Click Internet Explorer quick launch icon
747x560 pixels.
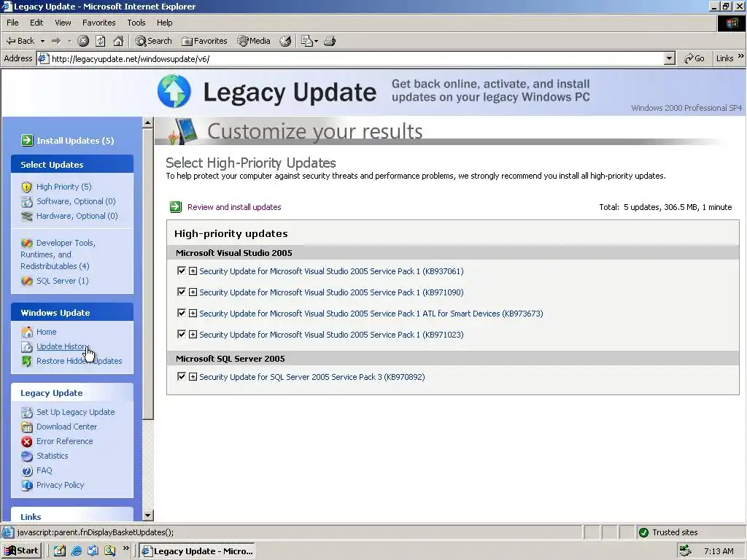76,551
